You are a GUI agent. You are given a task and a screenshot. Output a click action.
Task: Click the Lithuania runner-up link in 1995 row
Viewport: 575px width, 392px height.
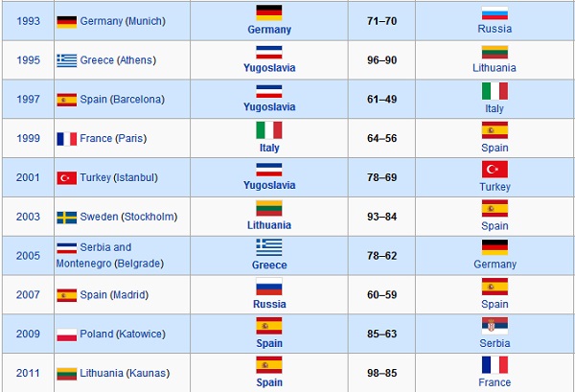tap(494, 68)
